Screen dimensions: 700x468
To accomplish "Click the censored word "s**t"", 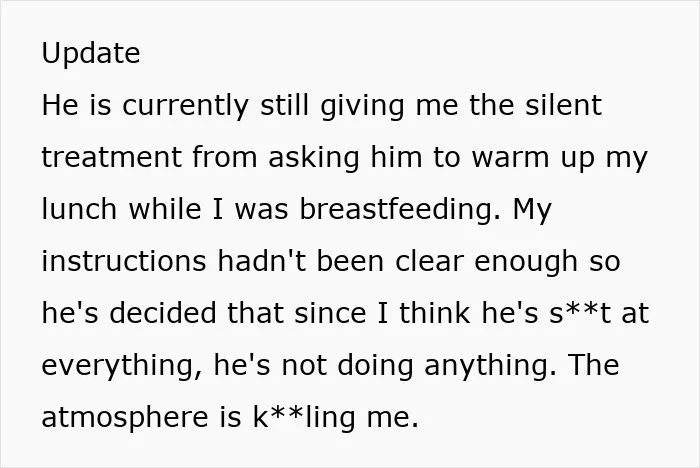I will click(x=580, y=313).
